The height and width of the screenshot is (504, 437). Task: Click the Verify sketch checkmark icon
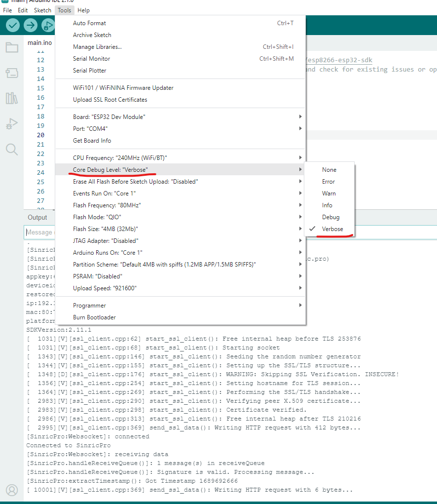tap(12, 25)
